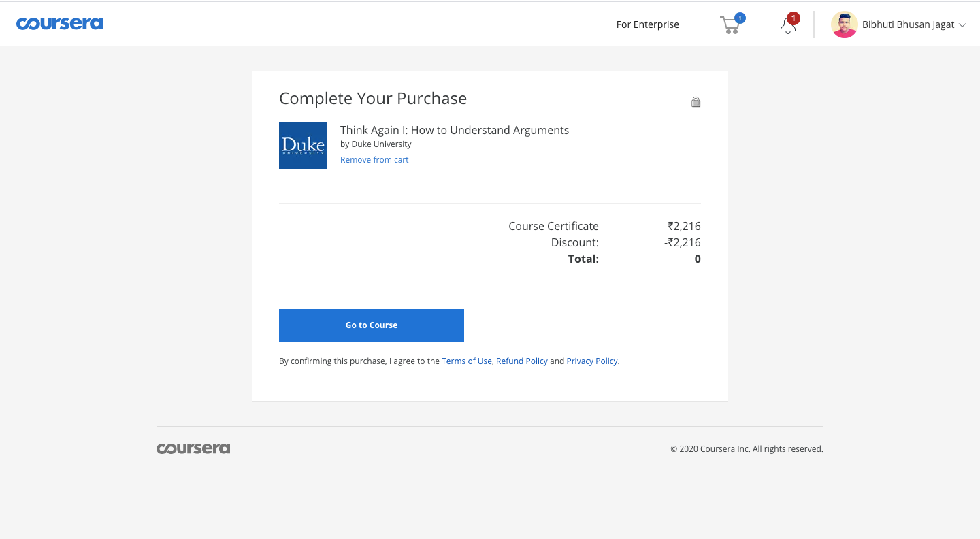
Task: Click the Go to Course button
Action: [372, 325]
